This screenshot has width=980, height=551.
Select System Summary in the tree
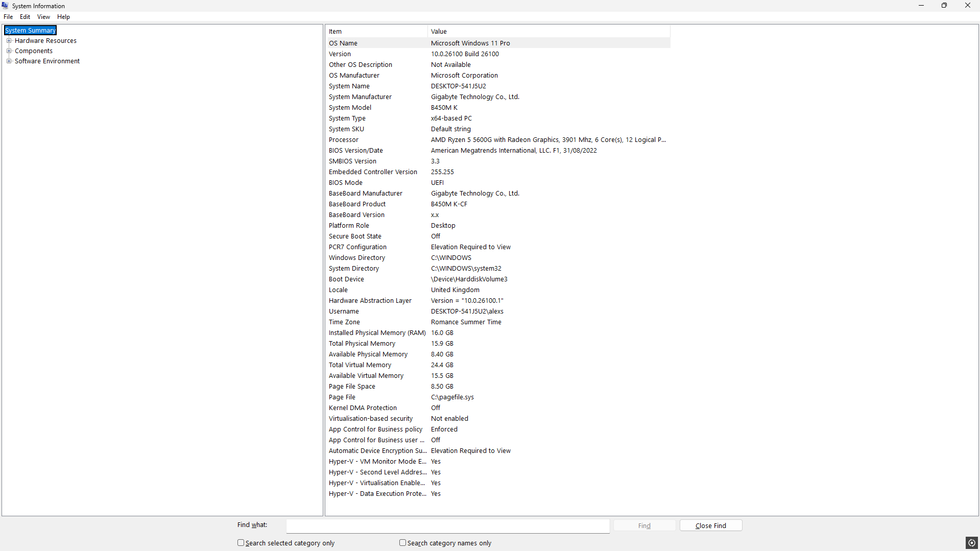click(31, 31)
